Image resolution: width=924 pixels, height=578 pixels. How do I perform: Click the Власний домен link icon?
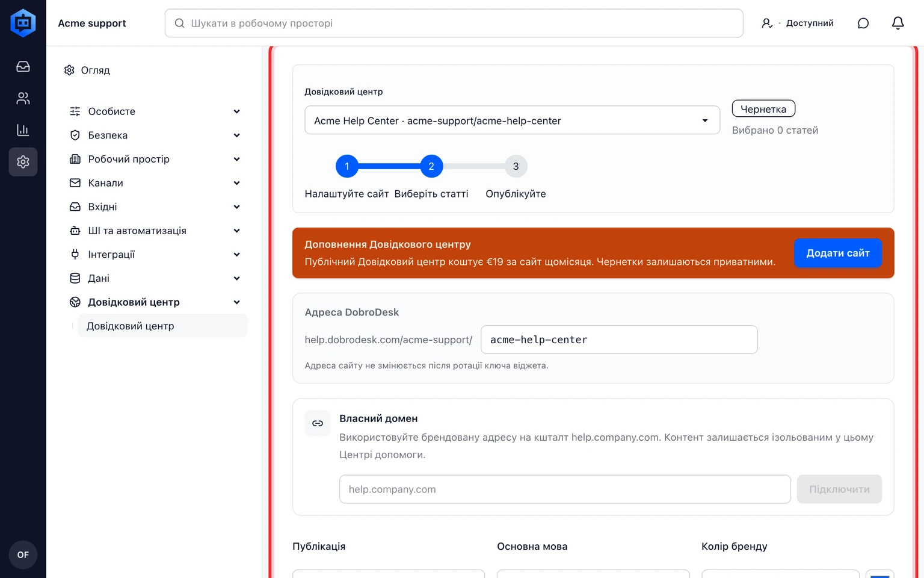pos(318,423)
